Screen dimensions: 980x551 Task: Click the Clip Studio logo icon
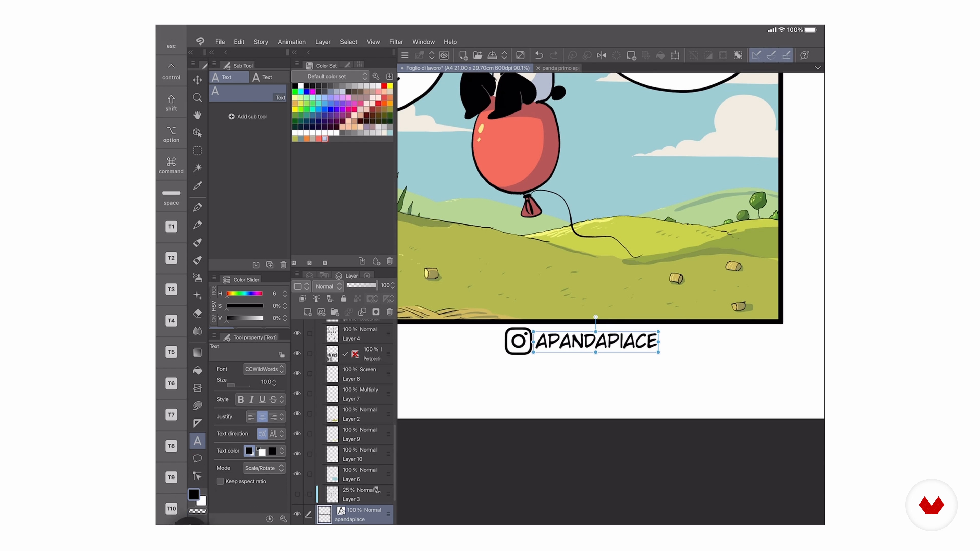pyautogui.click(x=200, y=41)
